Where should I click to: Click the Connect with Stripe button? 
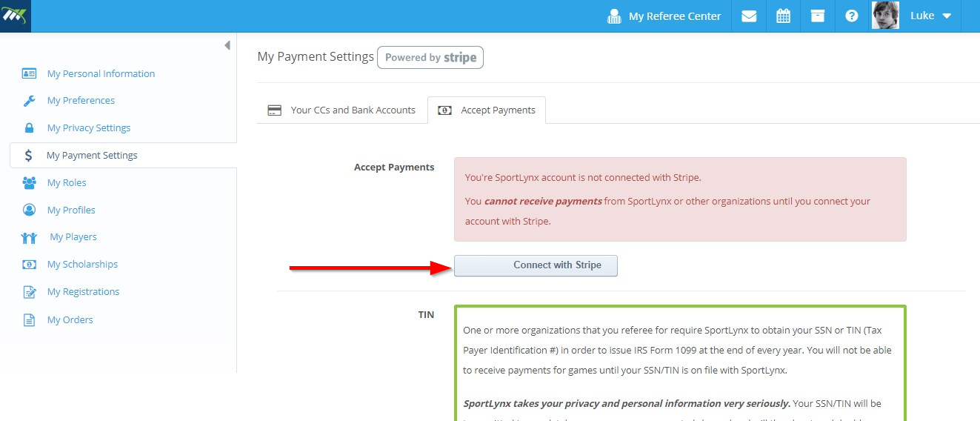click(536, 265)
